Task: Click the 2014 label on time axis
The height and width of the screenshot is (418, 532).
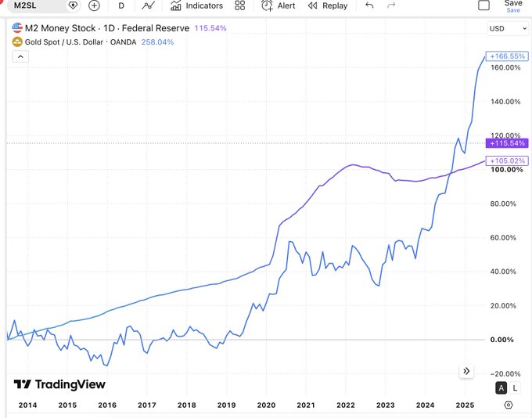Action: [x=27, y=405]
